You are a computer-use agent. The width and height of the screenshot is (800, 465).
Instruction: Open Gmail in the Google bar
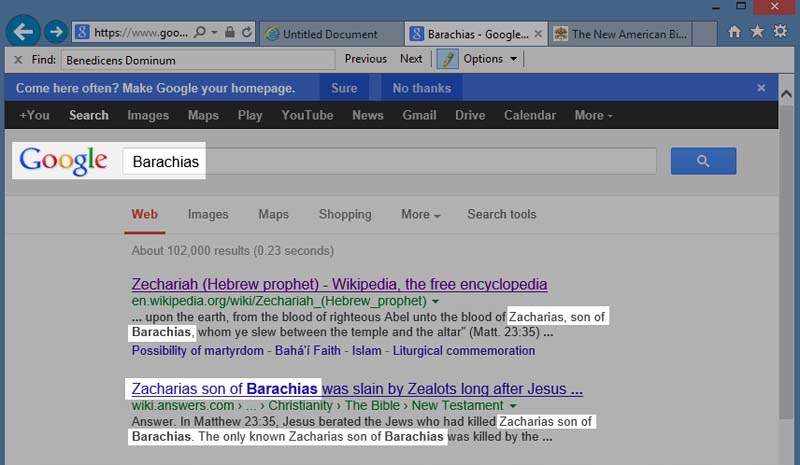419,115
